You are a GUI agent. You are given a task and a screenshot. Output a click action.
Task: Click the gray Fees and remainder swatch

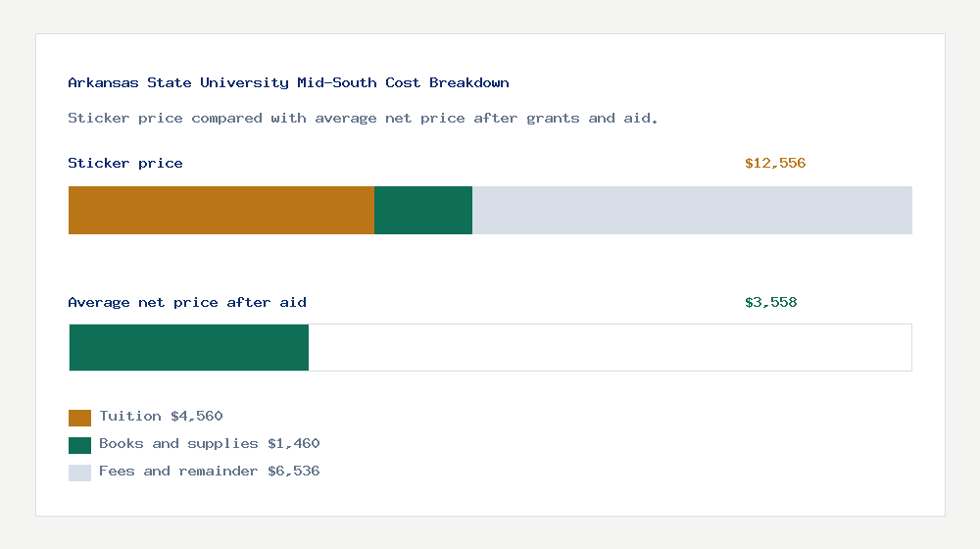[79, 473]
